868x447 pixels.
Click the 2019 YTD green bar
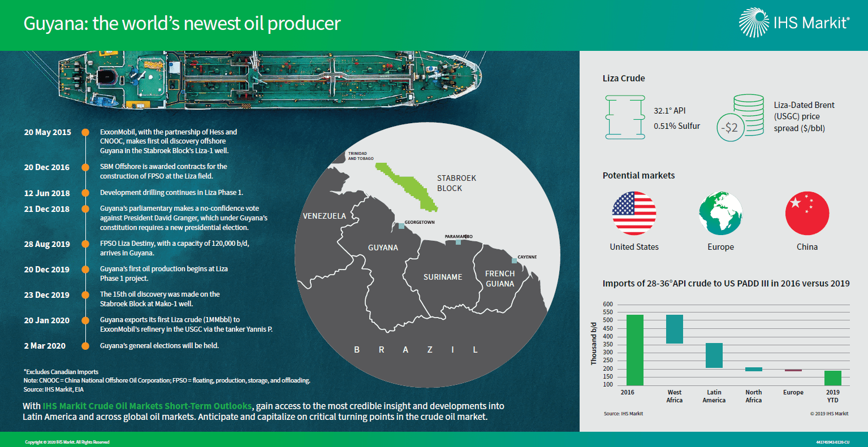833,378
